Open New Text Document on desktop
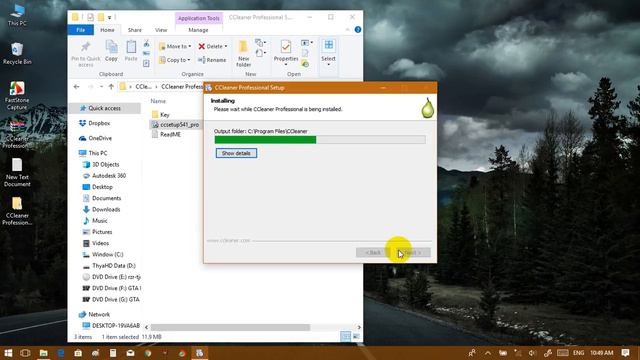Viewport: 640px width, 360px height. click(x=17, y=172)
